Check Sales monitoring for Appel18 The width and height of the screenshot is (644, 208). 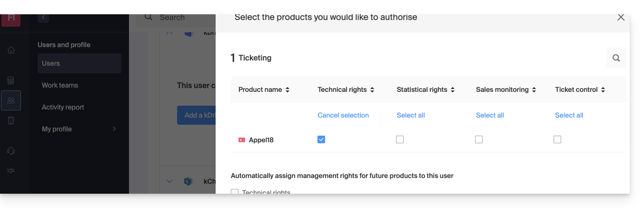point(479,139)
